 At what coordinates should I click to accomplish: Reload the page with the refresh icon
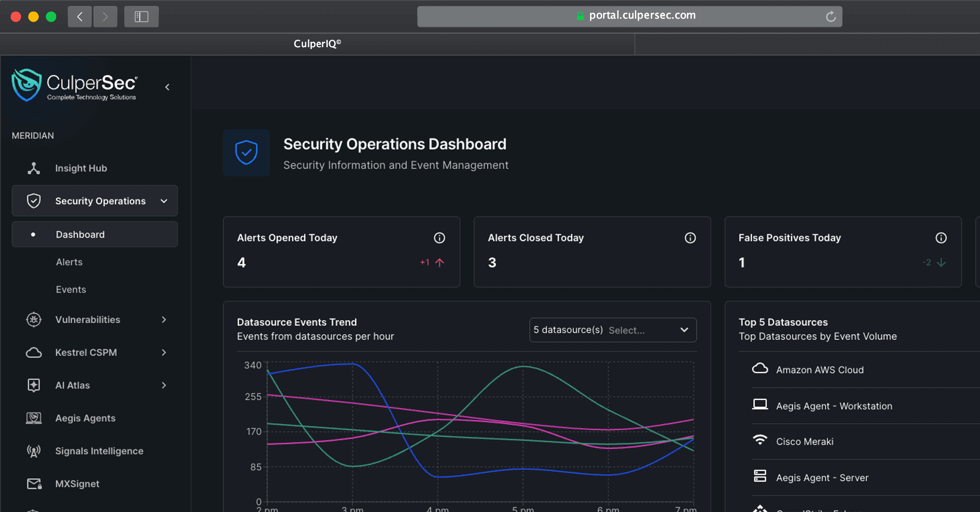(831, 16)
